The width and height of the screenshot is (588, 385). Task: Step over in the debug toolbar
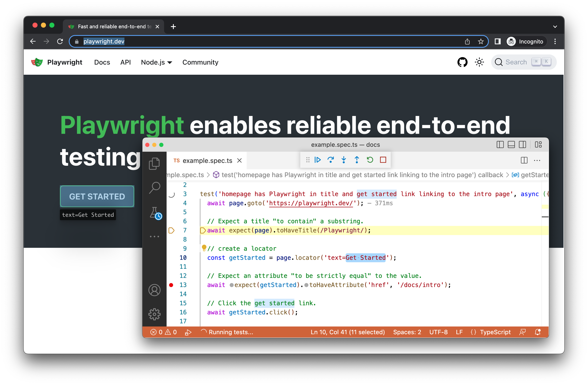[331, 160]
